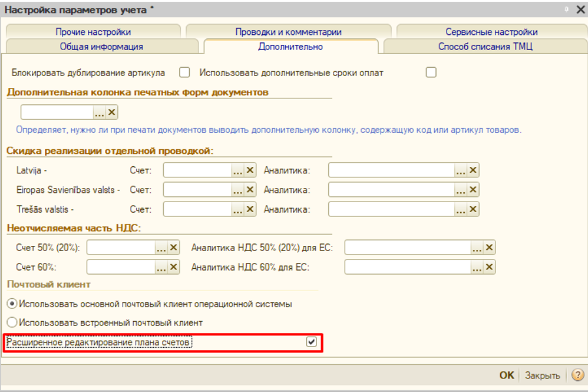This screenshot has width=588, height=392.
Task: Clear the additional print column field
Action: 112,112
